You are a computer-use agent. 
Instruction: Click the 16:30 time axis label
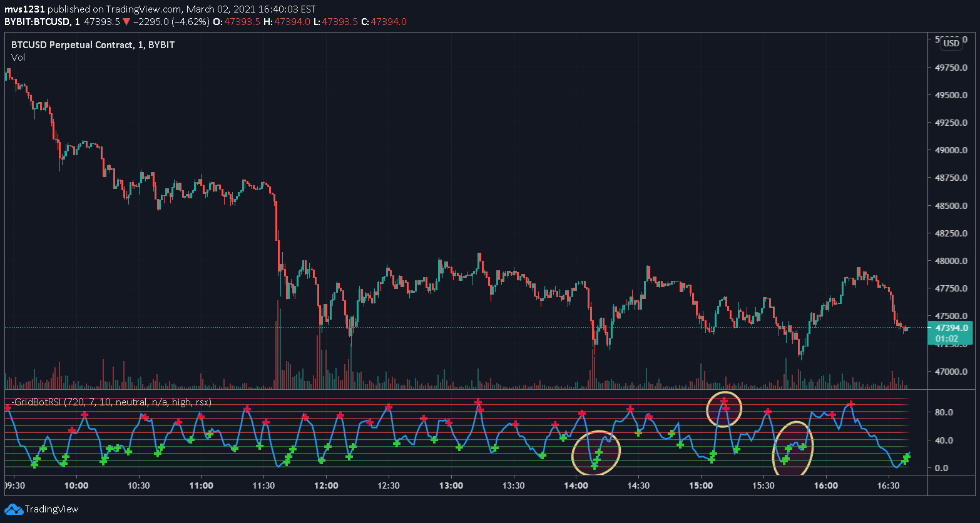(x=889, y=485)
